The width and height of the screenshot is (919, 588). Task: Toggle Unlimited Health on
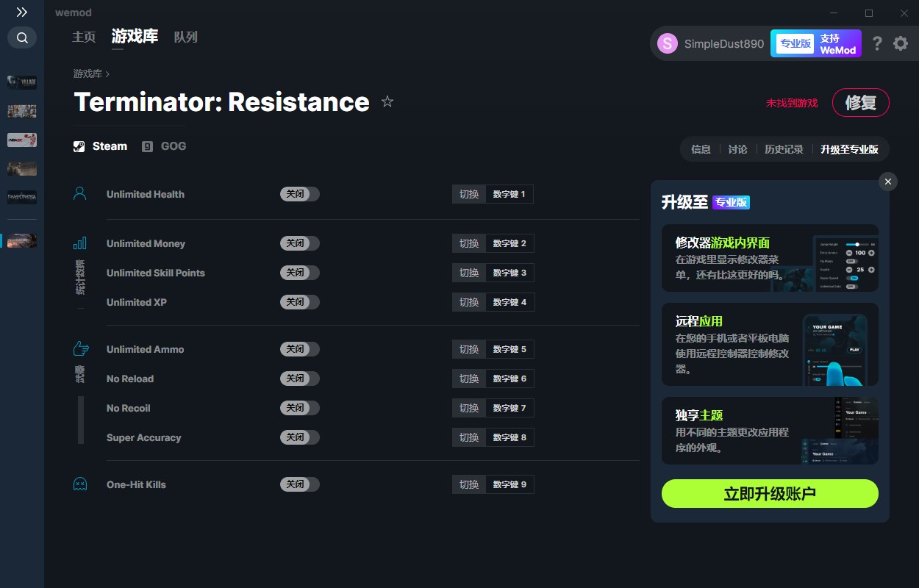[300, 194]
